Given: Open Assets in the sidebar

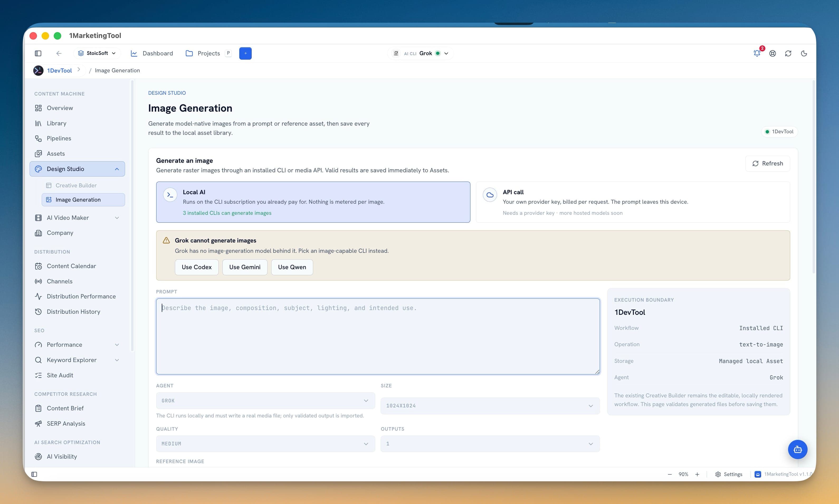Looking at the screenshot, I should 77,154.
